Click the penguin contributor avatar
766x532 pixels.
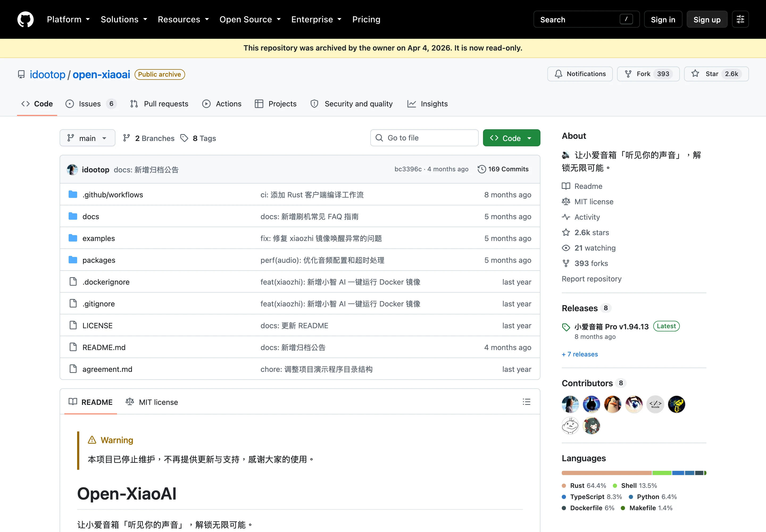[x=613, y=404]
